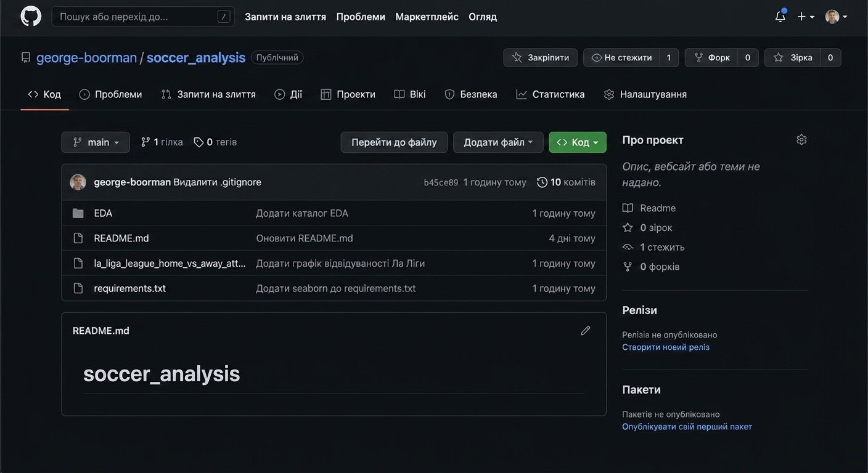
Task: Click the Закріпити pin button
Action: [x=540, y=58]
